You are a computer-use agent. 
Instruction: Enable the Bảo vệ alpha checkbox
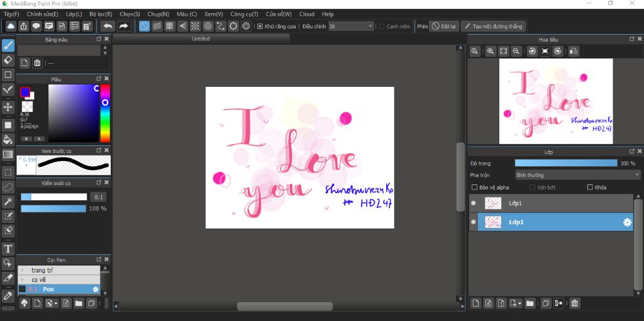475,188
